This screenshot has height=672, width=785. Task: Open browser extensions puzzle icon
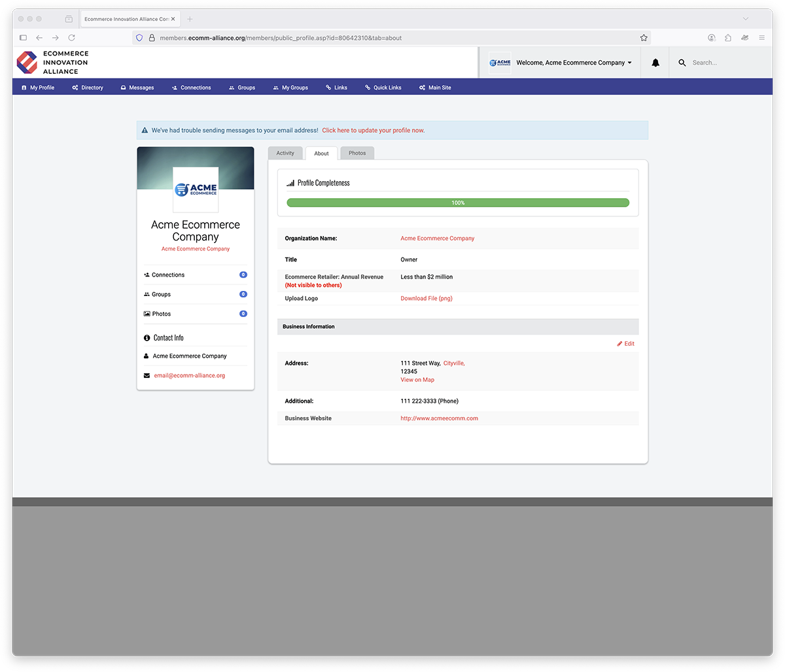[728, 38]
